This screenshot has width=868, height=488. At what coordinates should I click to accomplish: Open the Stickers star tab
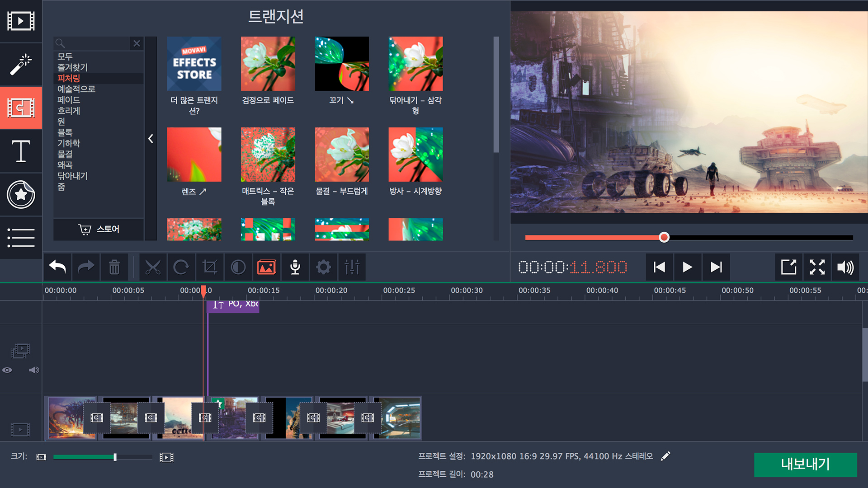coord(21,195)
